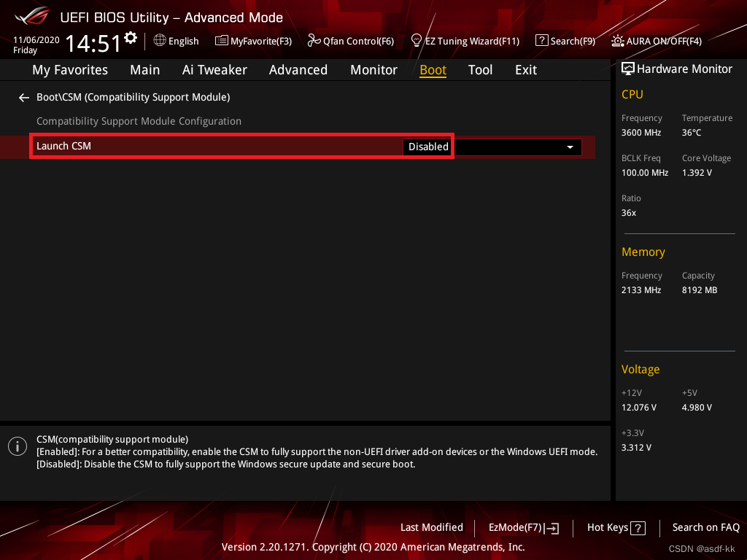Click the Hardware Monitor screen icon
This screenshot has width=747, height=560.
(x=628, y=69)
